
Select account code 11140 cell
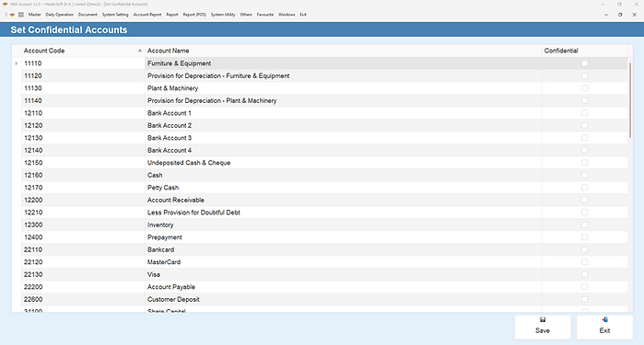coord(83,100)
